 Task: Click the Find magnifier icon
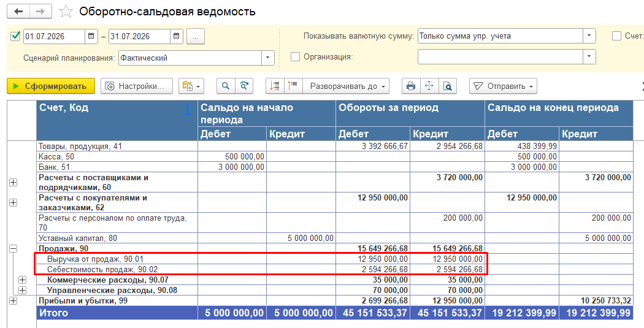(226, 86)
